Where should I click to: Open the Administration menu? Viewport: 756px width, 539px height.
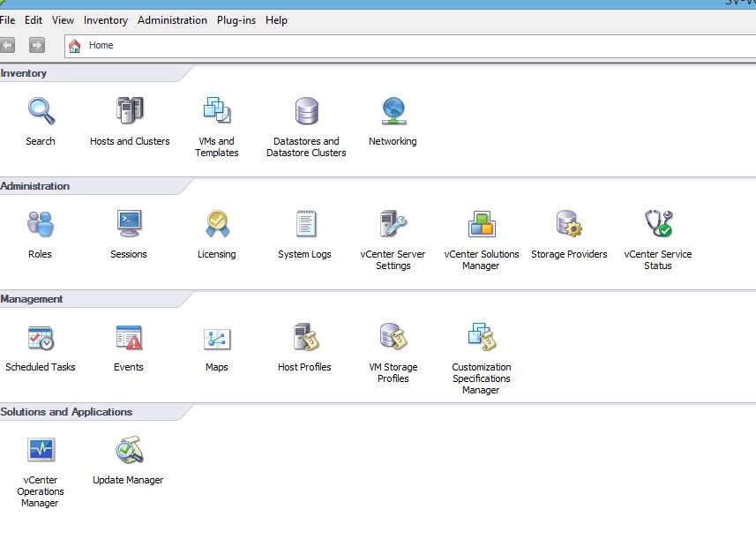coord(172,20)
